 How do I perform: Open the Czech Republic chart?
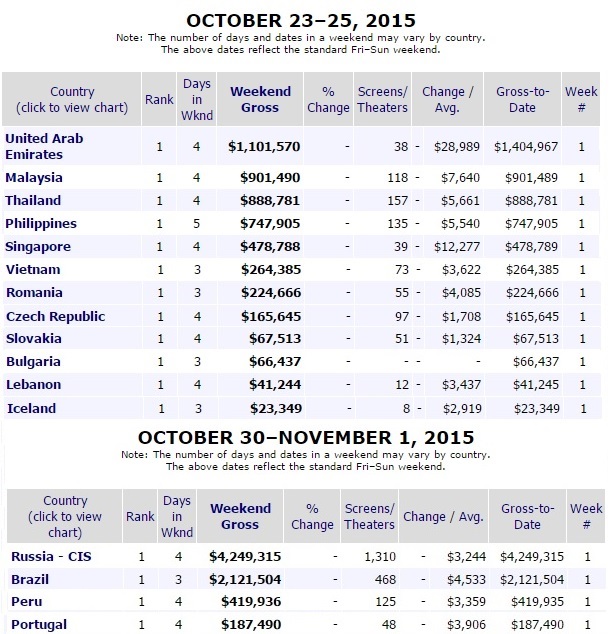55,316
